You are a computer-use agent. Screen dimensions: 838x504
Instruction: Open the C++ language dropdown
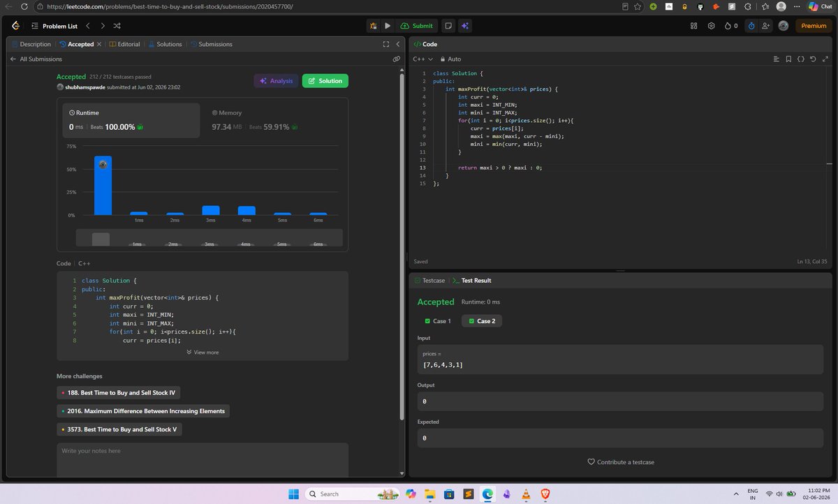(x=423, y=59)
